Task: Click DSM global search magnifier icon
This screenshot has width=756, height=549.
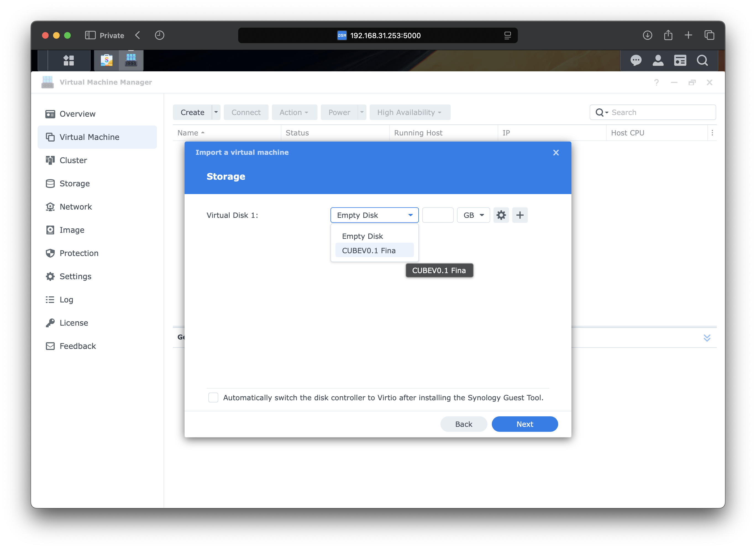Action: (702, 60)
